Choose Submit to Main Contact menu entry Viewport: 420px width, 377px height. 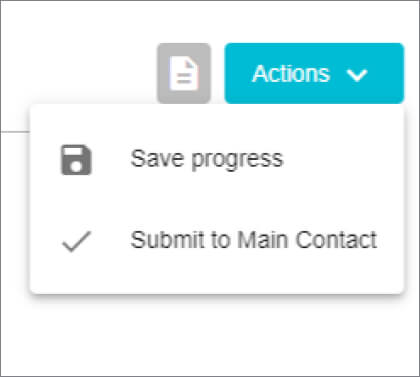[217, 240]
